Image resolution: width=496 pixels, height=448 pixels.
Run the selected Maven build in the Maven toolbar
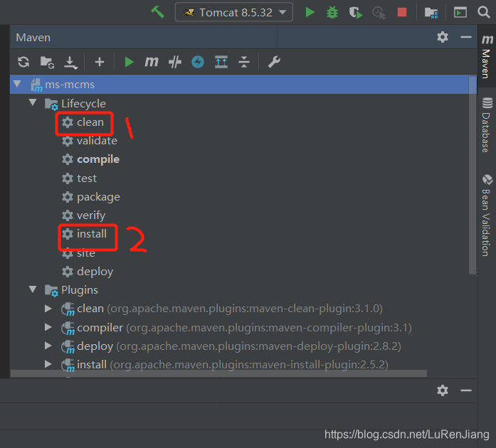(129, 62)
